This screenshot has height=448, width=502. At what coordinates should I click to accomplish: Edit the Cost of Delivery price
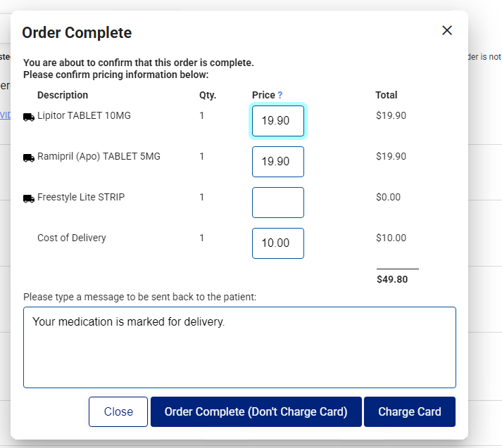coord(278,243)
